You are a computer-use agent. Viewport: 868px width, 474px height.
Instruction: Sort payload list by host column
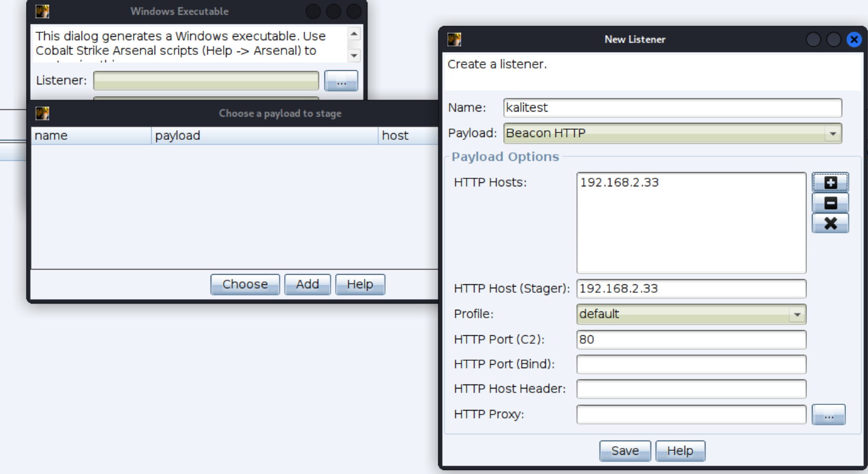click(x=408, y=135)
